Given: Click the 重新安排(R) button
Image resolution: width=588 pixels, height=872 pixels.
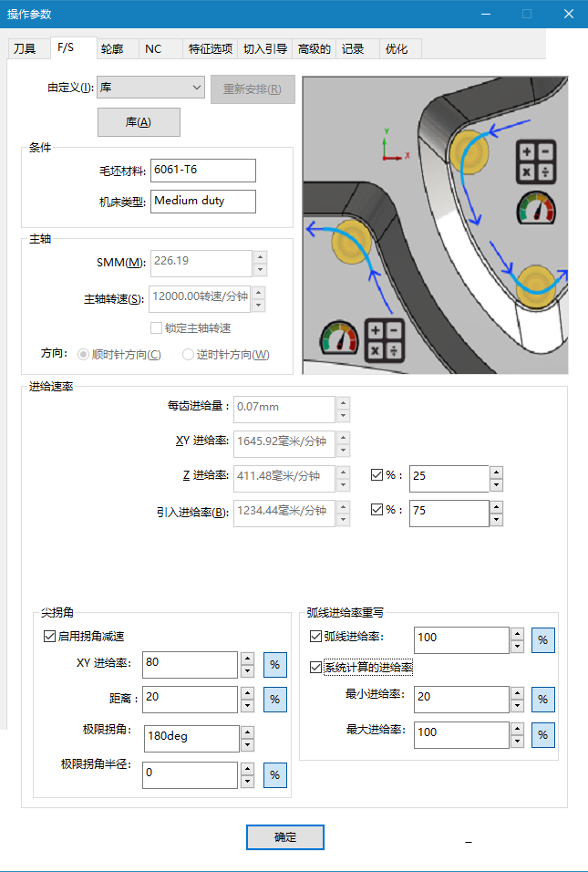Looking at the screenshot, I should pos(253,89).
